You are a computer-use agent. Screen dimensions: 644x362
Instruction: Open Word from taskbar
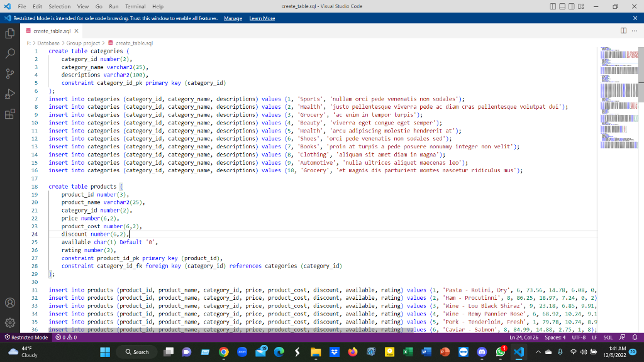(426, 352)
